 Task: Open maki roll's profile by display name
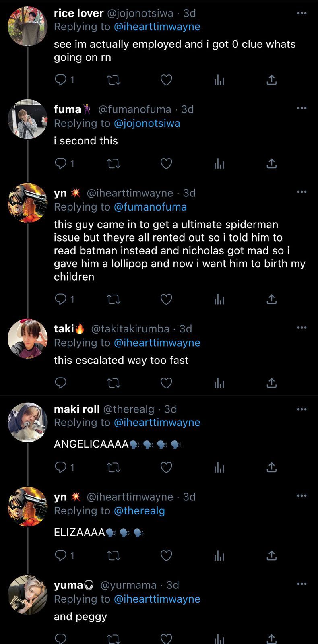point(77,409)
